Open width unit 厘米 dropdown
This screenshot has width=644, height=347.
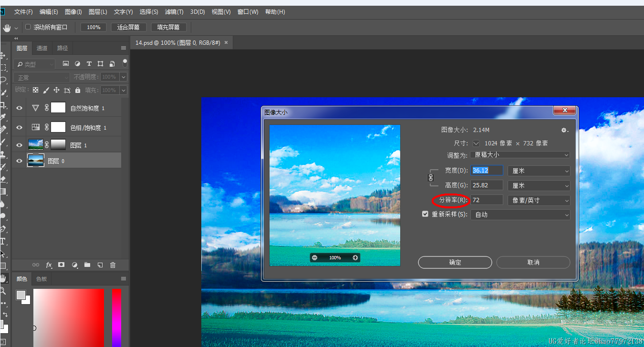click(x=539, y=171)
